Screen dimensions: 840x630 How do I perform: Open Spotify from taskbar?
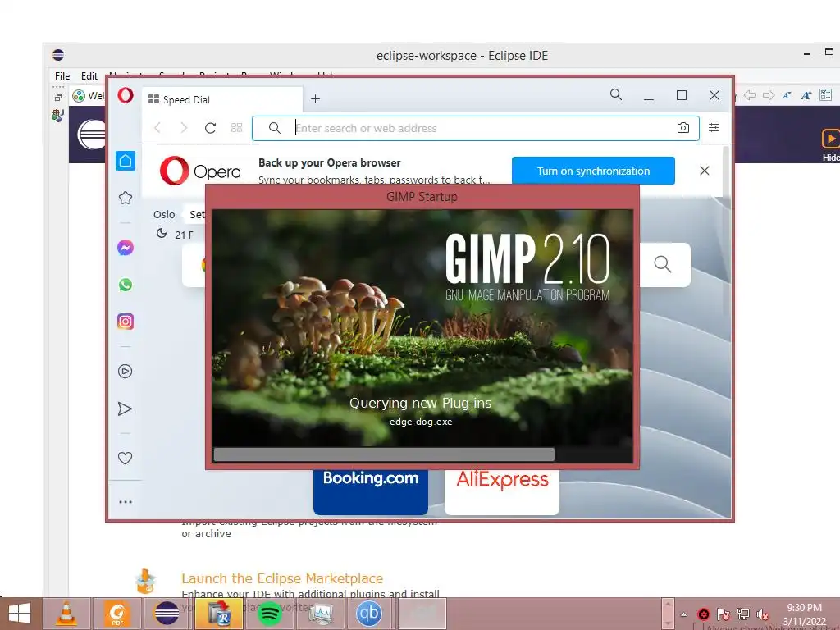pos(269,614)
